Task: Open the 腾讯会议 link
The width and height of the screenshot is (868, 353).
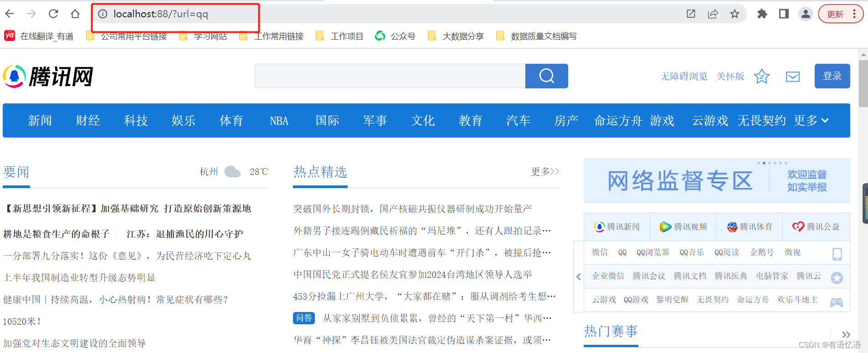Action: (649, 276)
